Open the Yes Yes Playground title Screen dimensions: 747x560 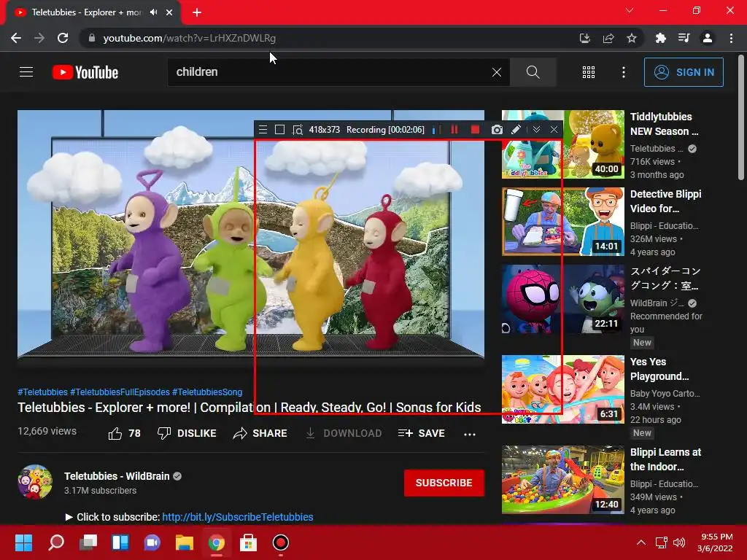(x=659, y=369)
